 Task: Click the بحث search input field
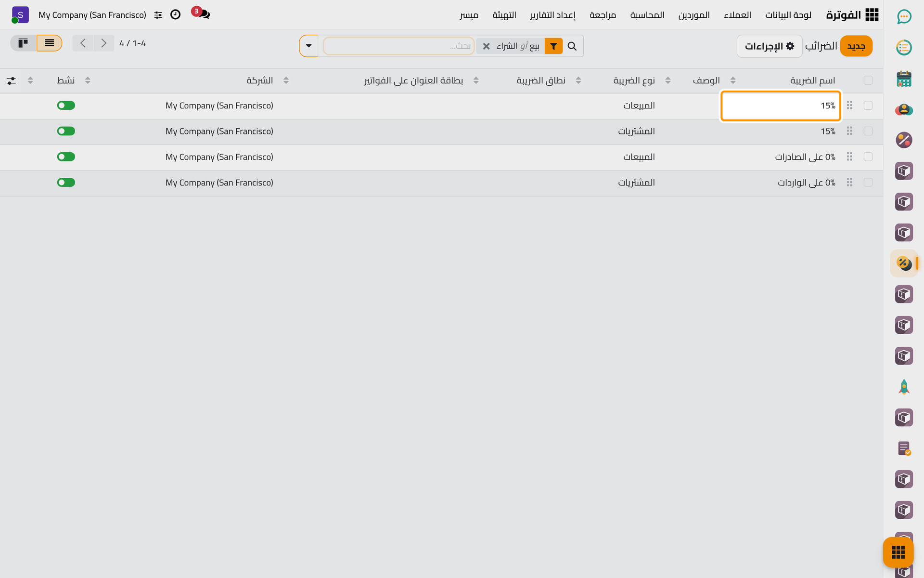pyautogui.click(x=399, y=46)
